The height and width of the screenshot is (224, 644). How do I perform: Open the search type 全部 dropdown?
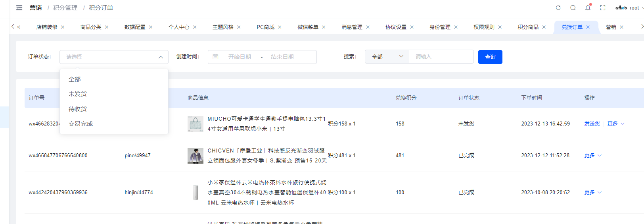(x=387, y=57)
